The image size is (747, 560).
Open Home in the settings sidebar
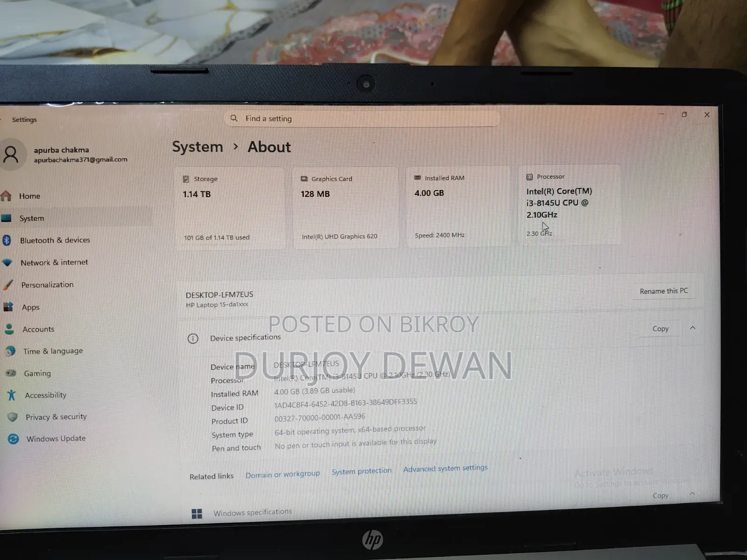[29, 196]
